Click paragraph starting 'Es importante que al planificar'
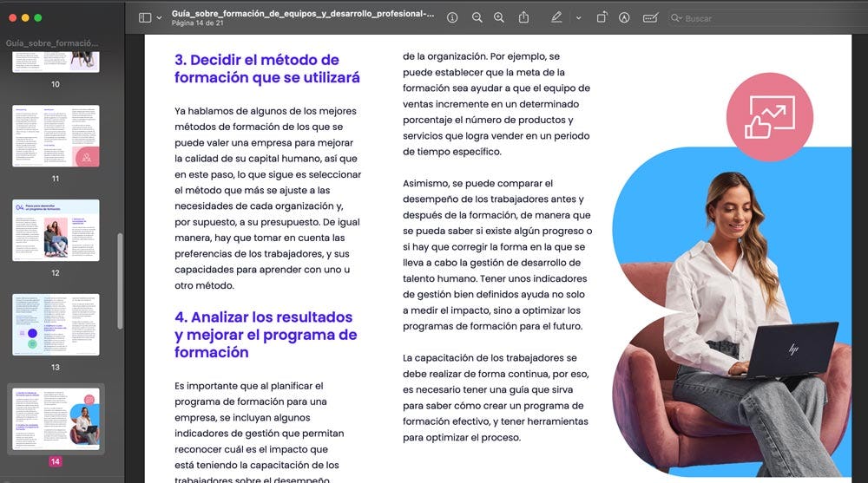Image resolution: width=868 pixels, height=483 pixels. 259,433
